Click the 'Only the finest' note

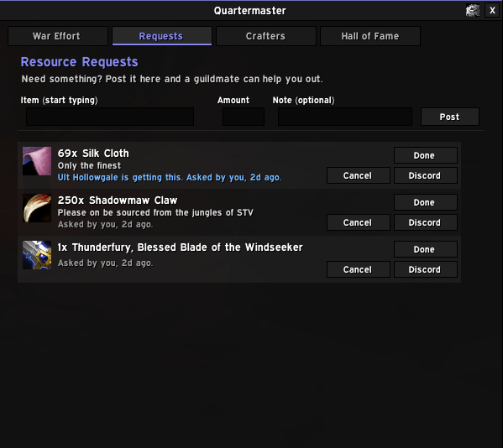coord(90,165)
